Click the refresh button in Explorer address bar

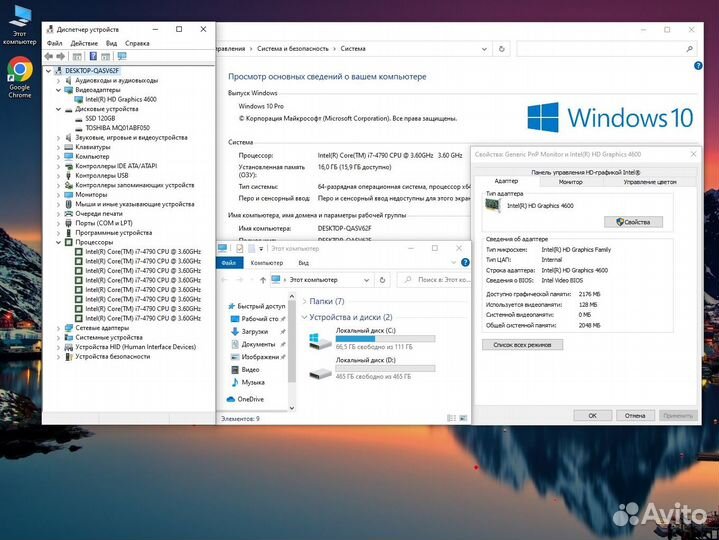coord(382,280)
